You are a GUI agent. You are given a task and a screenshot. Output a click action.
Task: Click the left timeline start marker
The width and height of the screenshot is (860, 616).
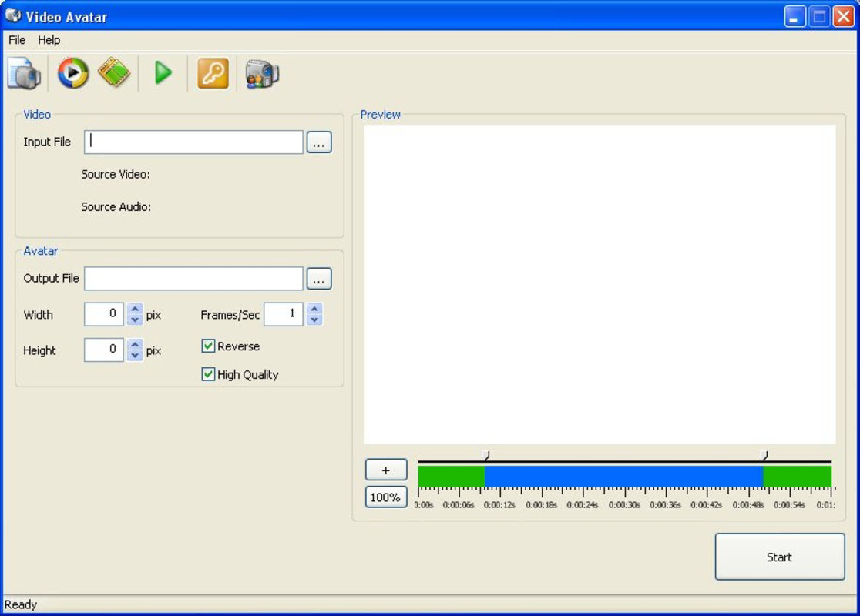486,455
